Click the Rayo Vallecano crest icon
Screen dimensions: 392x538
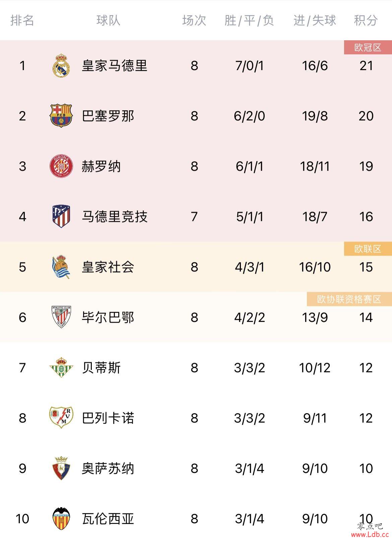pyautogui.click(x=61, y=418)
